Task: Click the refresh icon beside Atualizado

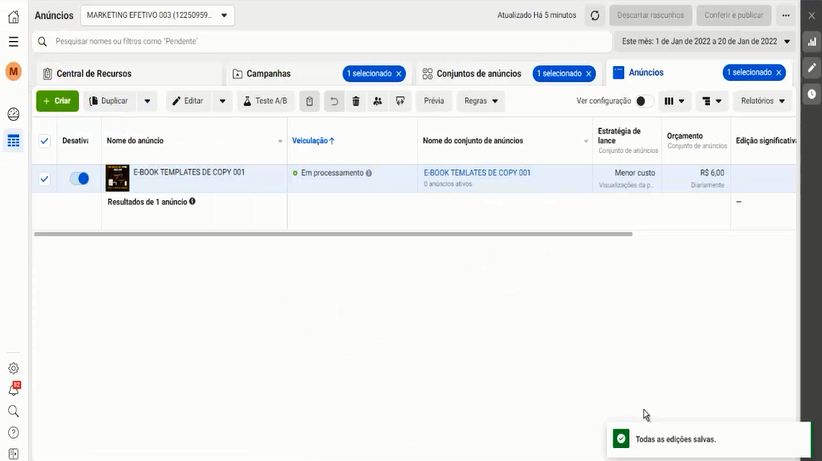Action: tap(595, 16)
